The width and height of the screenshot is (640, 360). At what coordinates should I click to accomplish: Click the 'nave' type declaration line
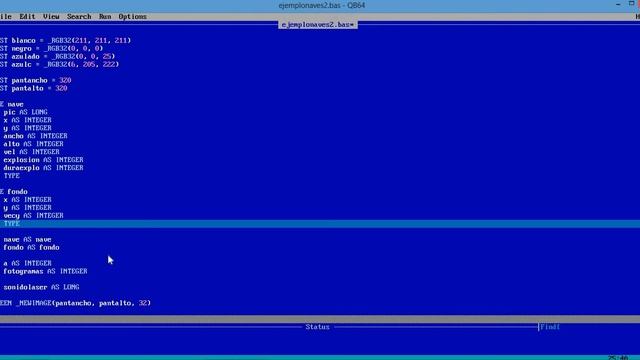pos(12,104)
